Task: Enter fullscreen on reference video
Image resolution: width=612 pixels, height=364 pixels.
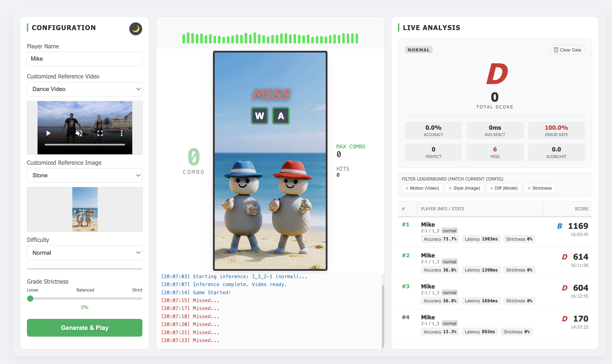Action: point(100,133)
